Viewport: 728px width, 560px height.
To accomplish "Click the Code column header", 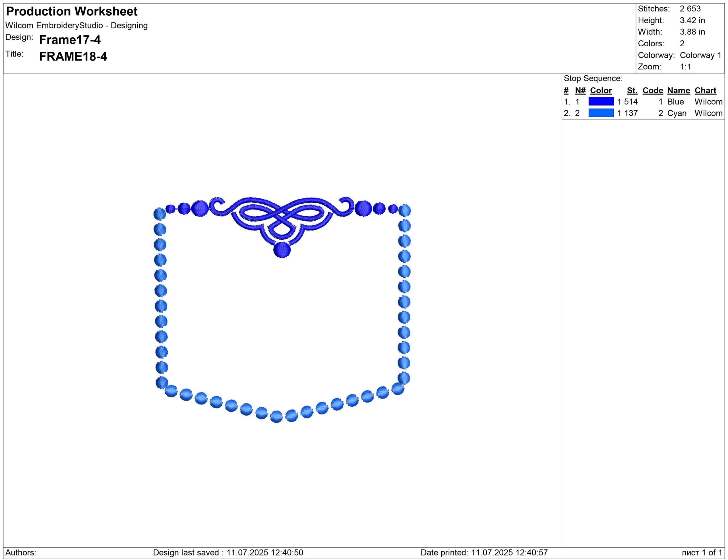I will [x=653, y=90].
